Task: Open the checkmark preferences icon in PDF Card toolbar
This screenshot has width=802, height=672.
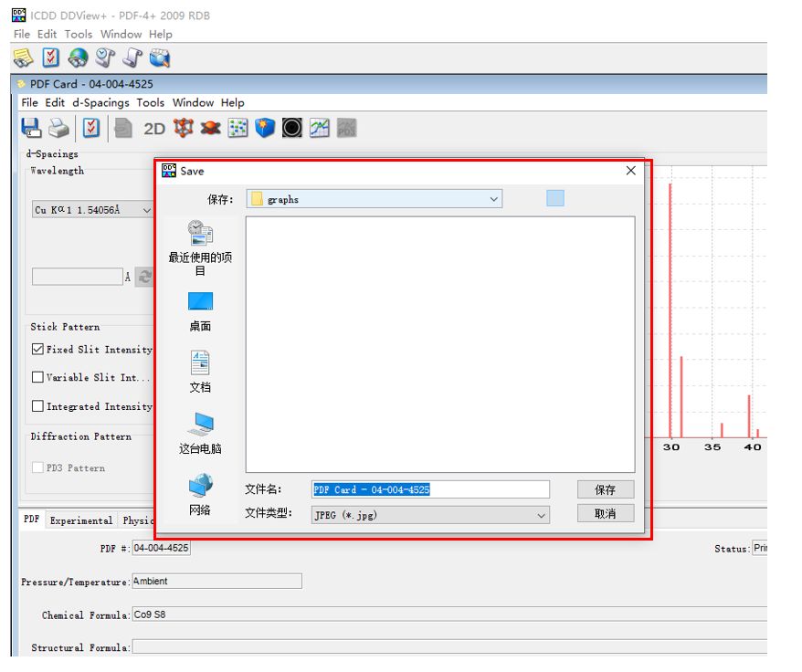Action: click(x=91, y=128)
